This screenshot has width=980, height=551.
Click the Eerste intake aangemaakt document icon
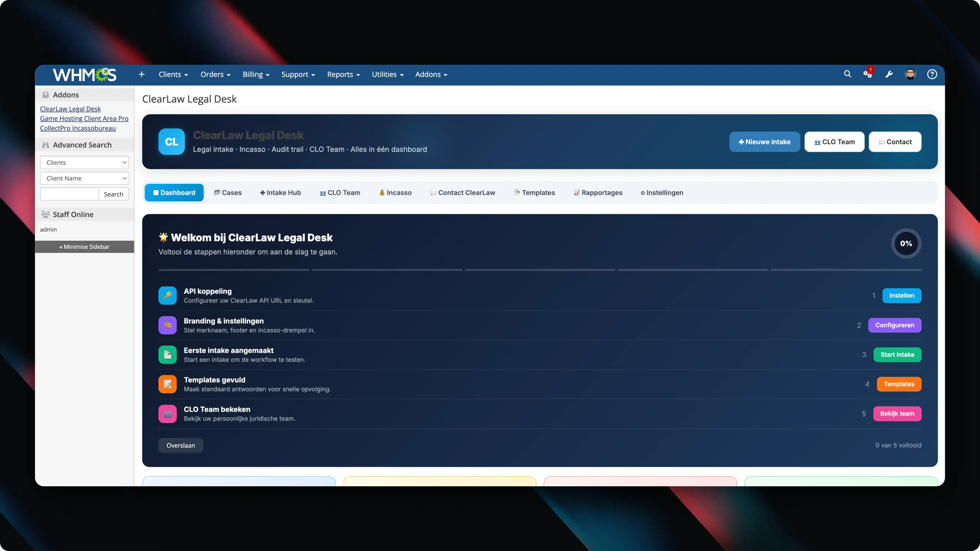click(x=167, y=354)
